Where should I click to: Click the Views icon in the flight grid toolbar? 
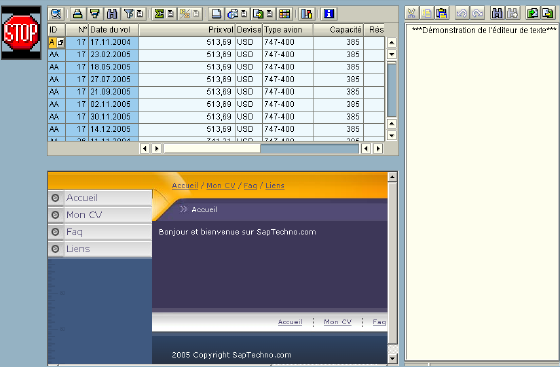point(232,14)
